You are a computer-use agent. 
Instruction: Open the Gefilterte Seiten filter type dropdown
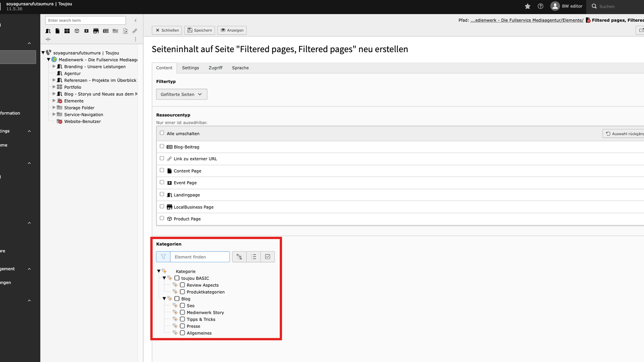click(x=181, y=94)
